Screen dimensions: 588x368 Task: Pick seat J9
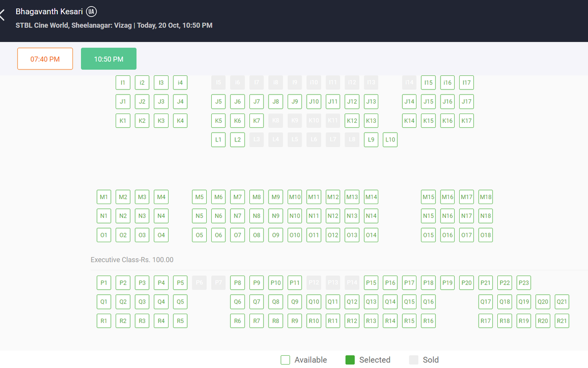[x=295, y=102]
